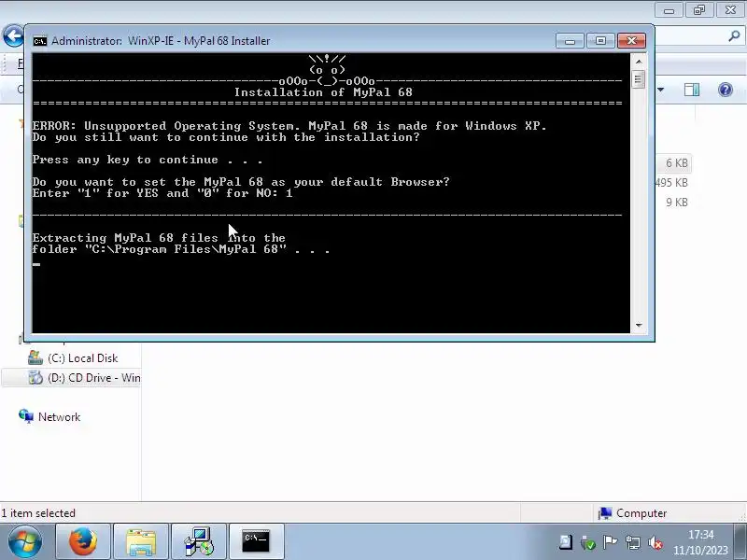Click the first system tray icon
This screenshot has height=560, width=747.
pyautogui.click(x=566, y=542)
